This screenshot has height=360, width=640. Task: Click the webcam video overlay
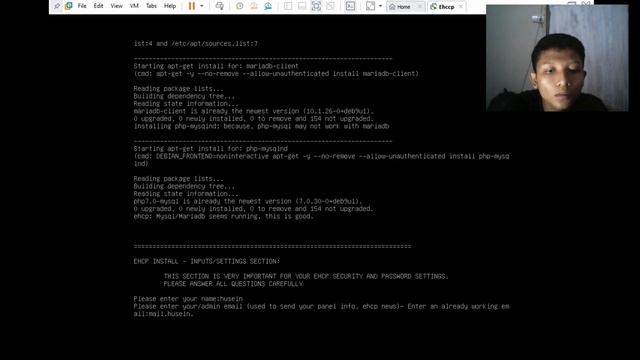point(557,58)
